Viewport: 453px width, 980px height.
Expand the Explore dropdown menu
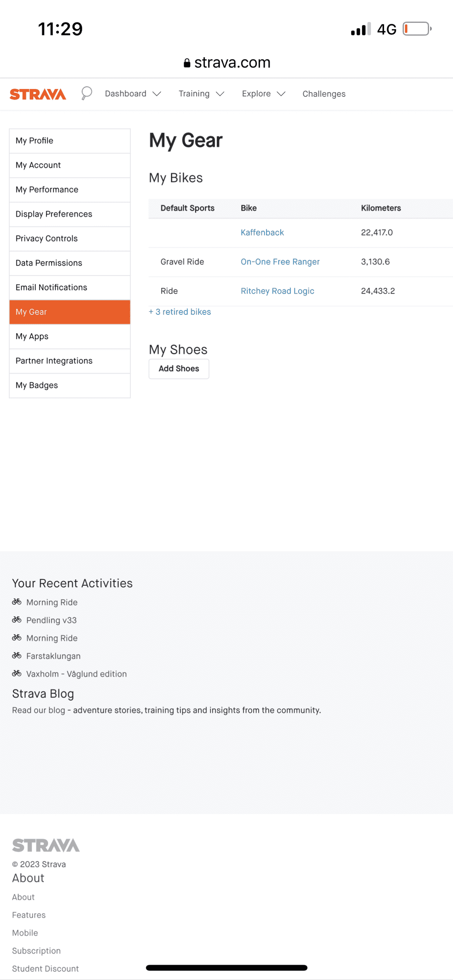263,94
